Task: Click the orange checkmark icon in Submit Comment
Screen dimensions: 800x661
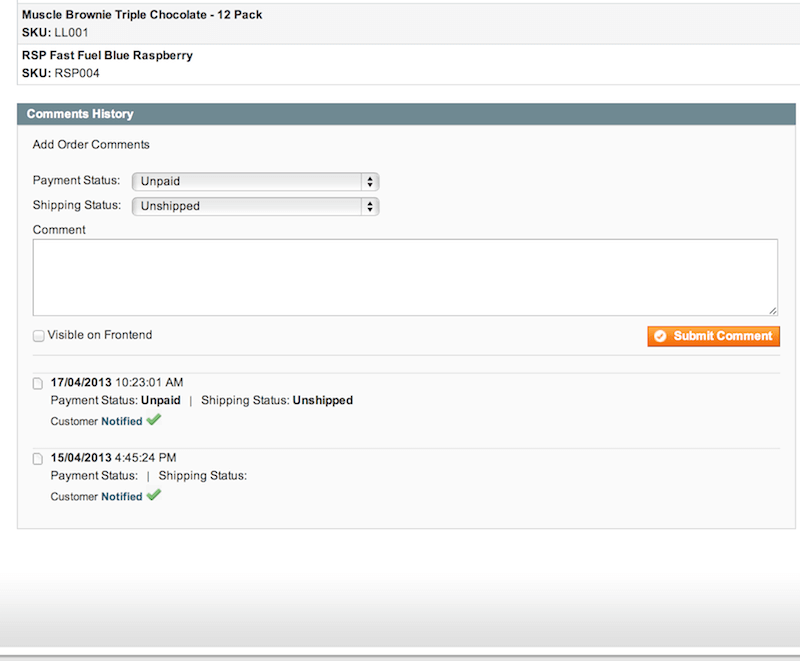Action: pos(660,336)
